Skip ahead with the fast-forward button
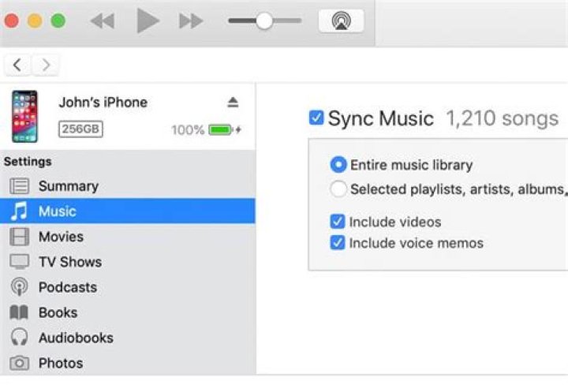568x392 pixels. tap(191, 21)
